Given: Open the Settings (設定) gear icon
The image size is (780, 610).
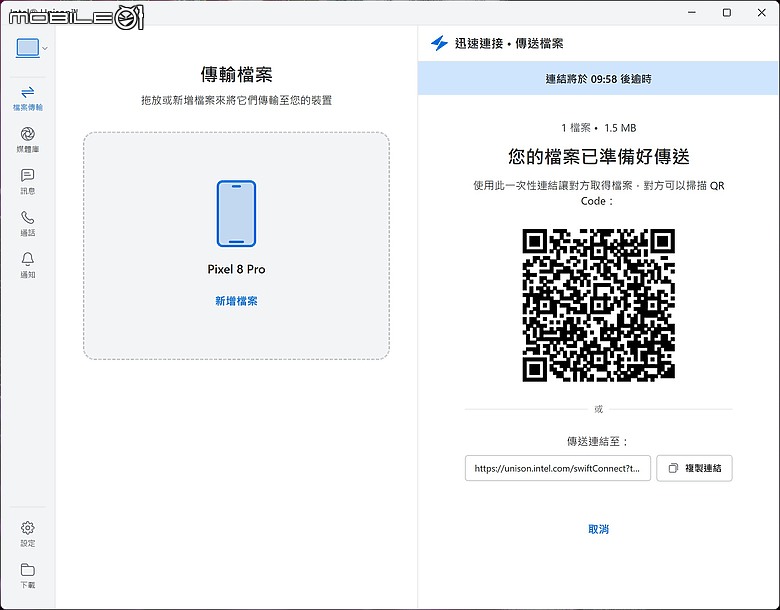Looking at the screenshot, I should click(x=27, y=528).
